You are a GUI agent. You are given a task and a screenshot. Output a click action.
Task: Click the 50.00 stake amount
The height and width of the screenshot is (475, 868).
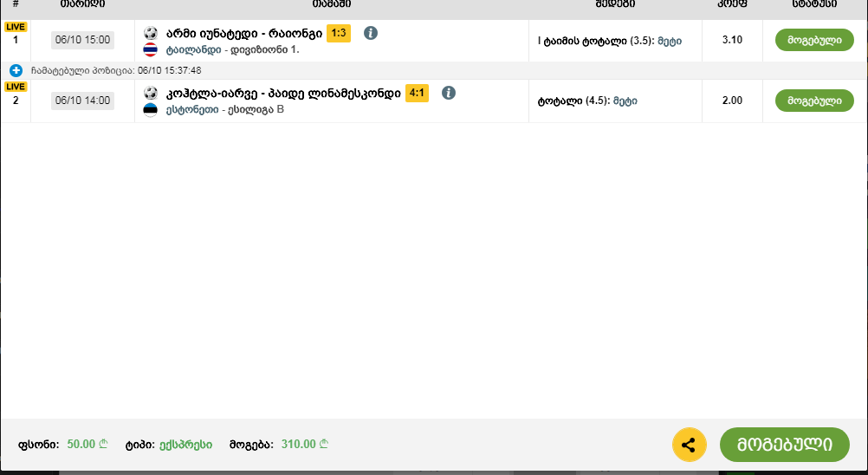(x=87, y=445)
